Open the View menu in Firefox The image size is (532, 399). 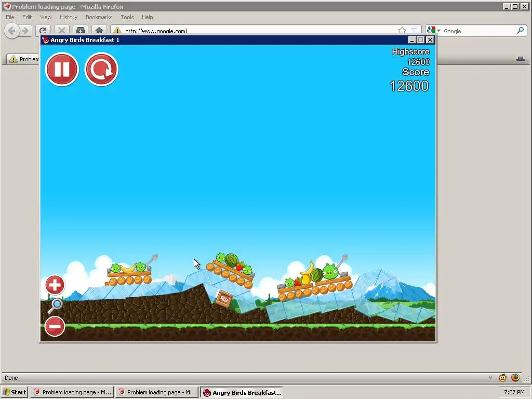tap(46, 17)
